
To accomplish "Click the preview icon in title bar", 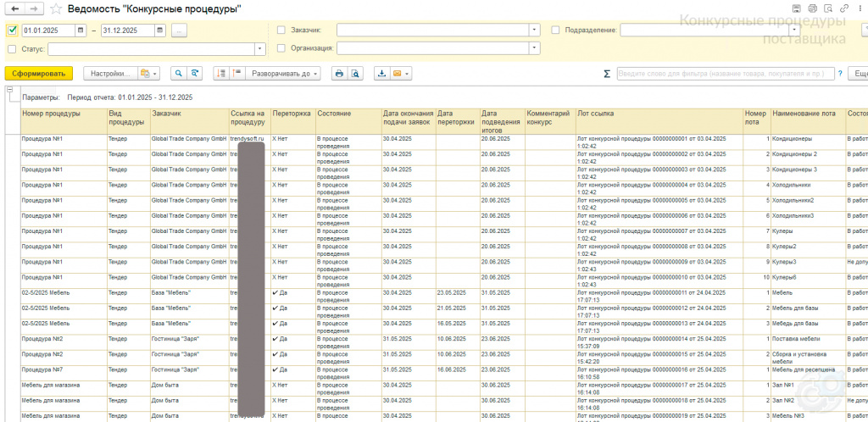I will tap(829, 8).
